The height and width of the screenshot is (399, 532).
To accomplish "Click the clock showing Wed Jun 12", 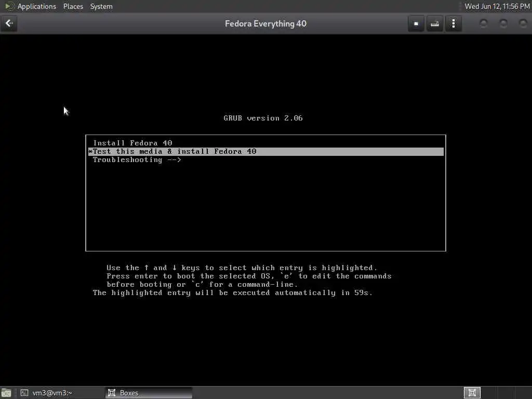I will point(497,6).
